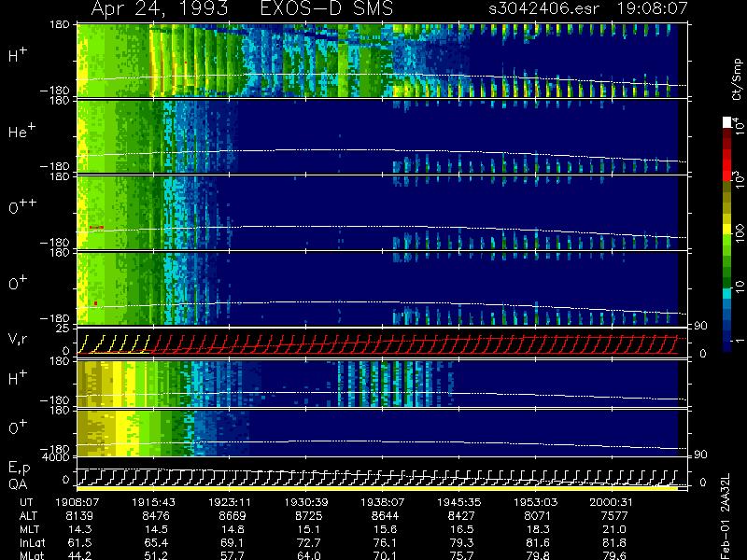The height and width of the screenshot is (560, 747).
Task: Click the He+ panel label
Action: [21, 131]
